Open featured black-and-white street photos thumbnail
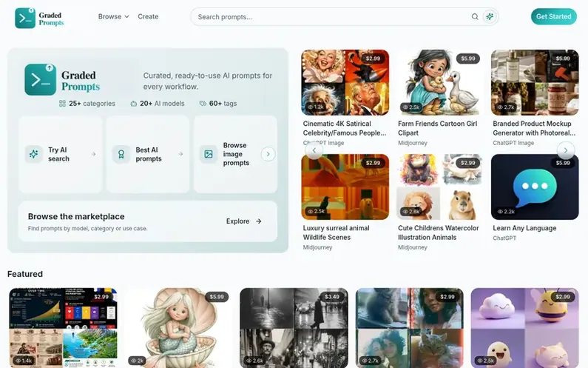Viewport: 588px width, 368px height. pos(294,328)
